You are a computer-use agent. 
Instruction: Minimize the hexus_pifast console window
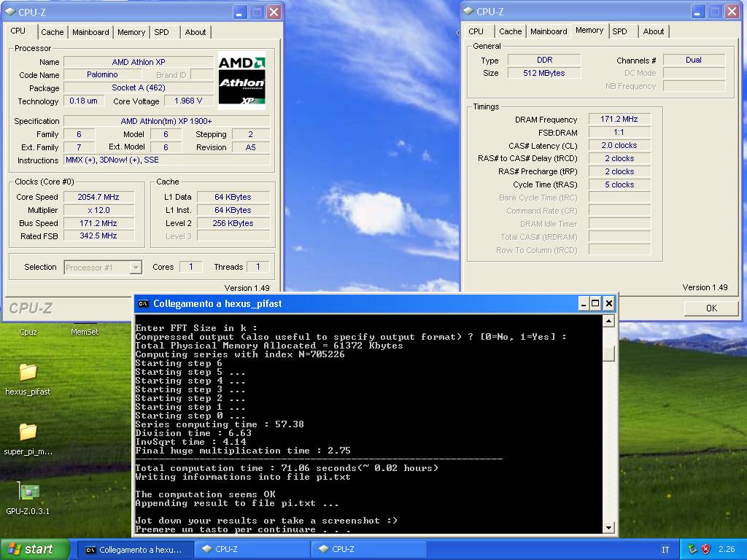pos(583,303)
